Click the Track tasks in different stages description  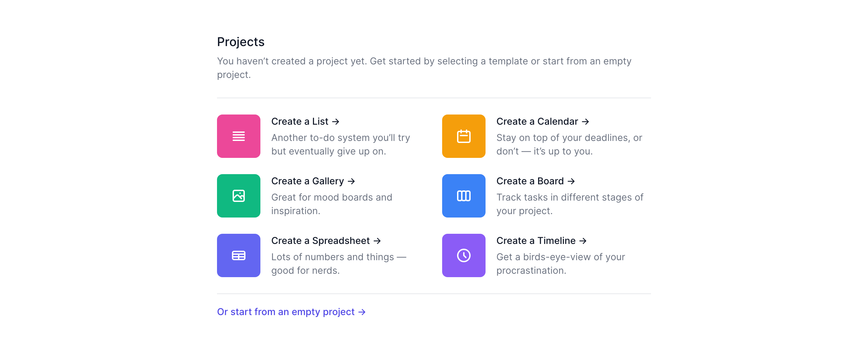click(x=570, y=204)
